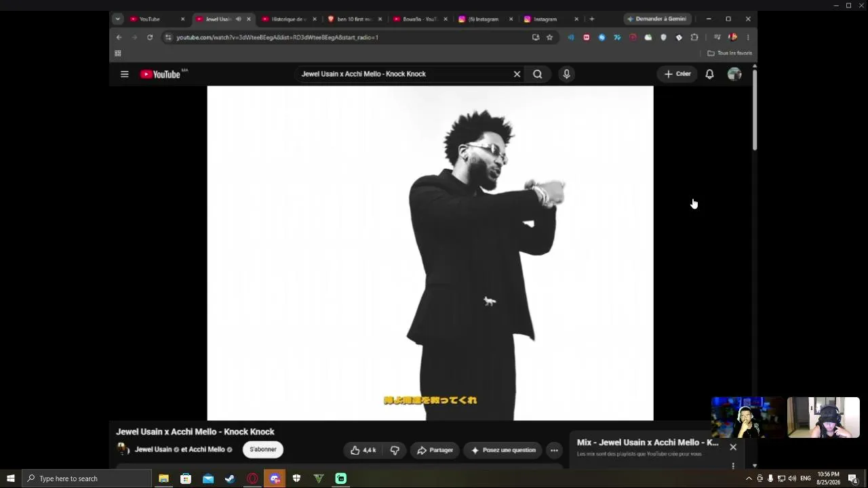Run search with the magnifier button
This screenshot has width=868, height=488.
tap(538, 74)
